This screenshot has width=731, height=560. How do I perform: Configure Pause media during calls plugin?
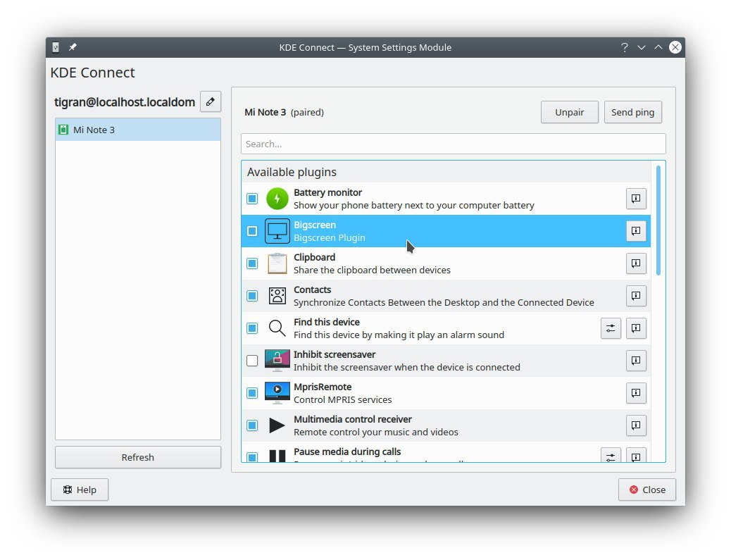(x=611, y=456)
